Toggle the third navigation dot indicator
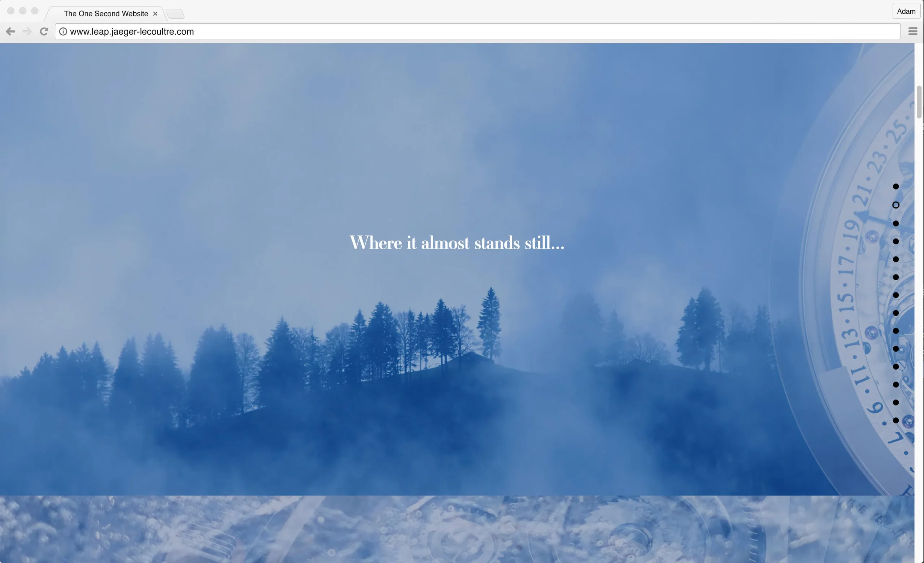The width and height of the screenshot is (924, 563). 895,223
